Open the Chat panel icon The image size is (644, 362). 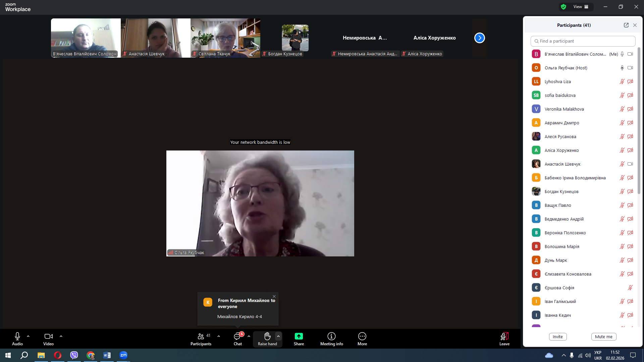pos(237,337)
